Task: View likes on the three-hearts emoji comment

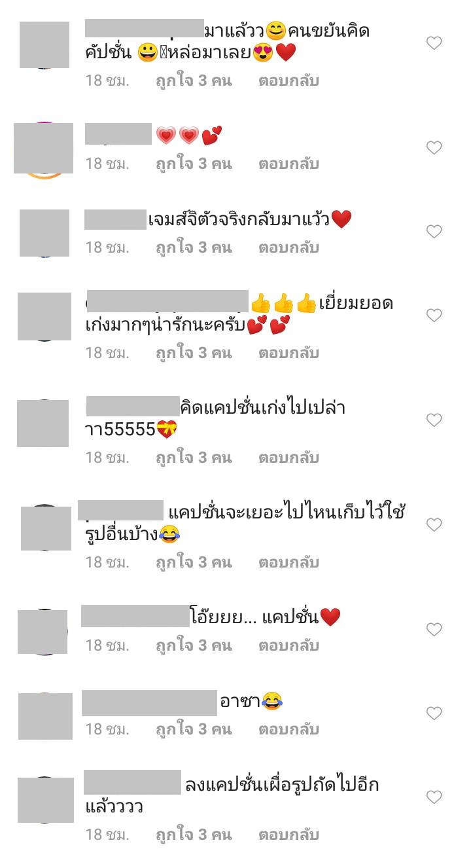Action: 194,164
